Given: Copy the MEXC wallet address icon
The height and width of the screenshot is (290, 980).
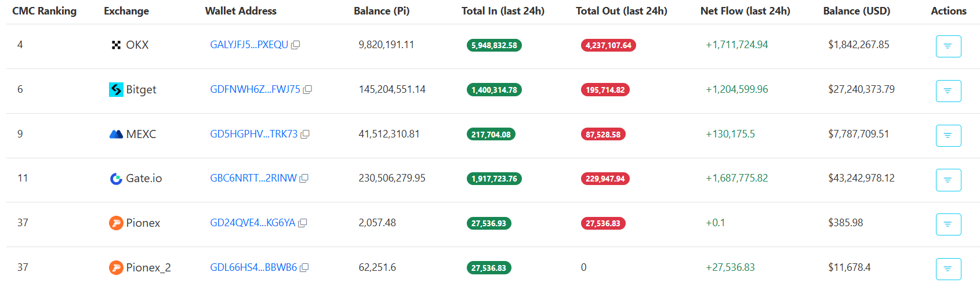Looking at the screenshot, I should pos(305,135).
